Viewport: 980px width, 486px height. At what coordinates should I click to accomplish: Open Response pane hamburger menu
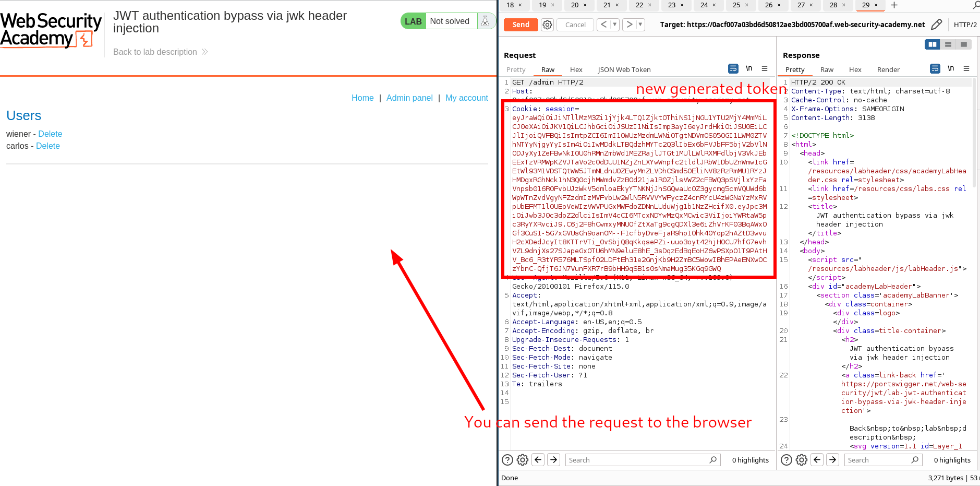pyautogui.click(x=966, y=68)
